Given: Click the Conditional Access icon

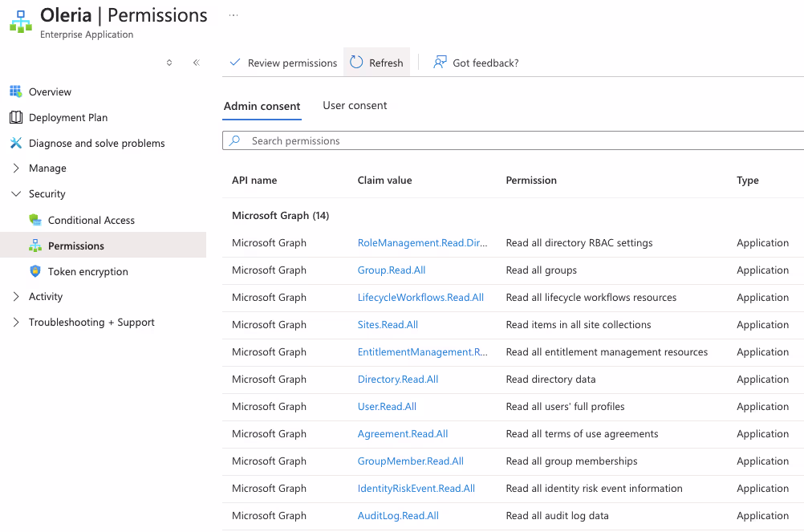Looking at the screenshot, I should click(x=35, y=220).
